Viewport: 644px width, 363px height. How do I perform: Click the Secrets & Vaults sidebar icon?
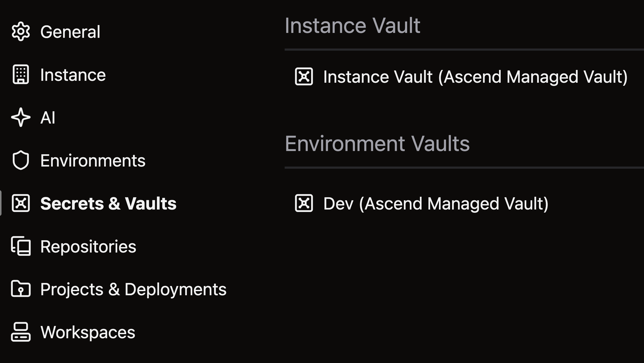pyautogui.click(x=21, y=203)
